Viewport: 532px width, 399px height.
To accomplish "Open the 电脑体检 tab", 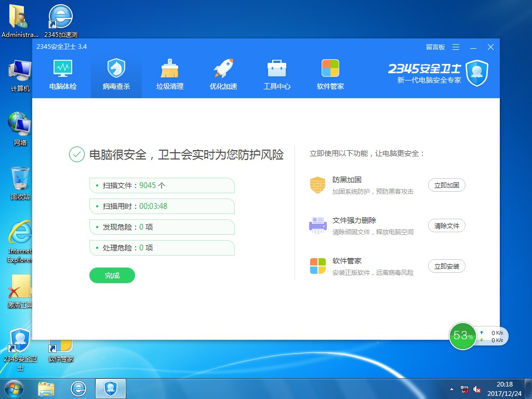I will (63, 75).
